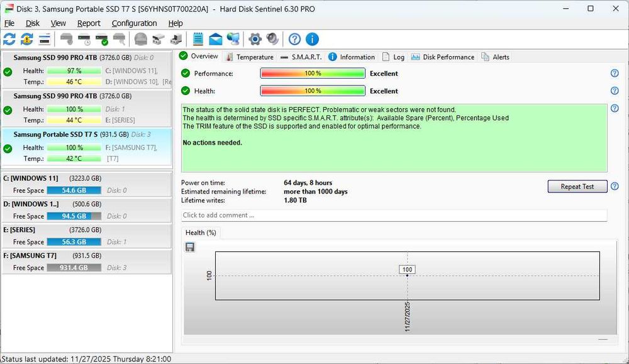Click the green check icon beside Performance label
Screen dimensions: 629x364
[x=186, y=74]
